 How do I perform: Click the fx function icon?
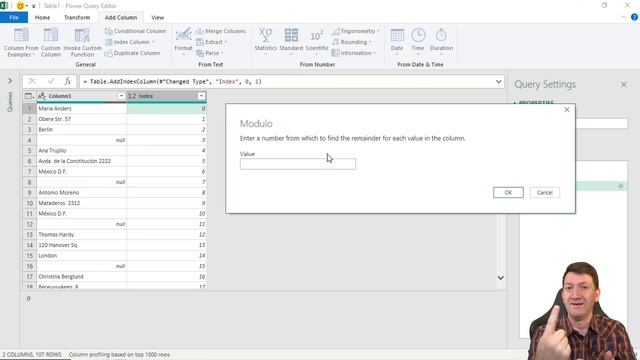(67, 82)
